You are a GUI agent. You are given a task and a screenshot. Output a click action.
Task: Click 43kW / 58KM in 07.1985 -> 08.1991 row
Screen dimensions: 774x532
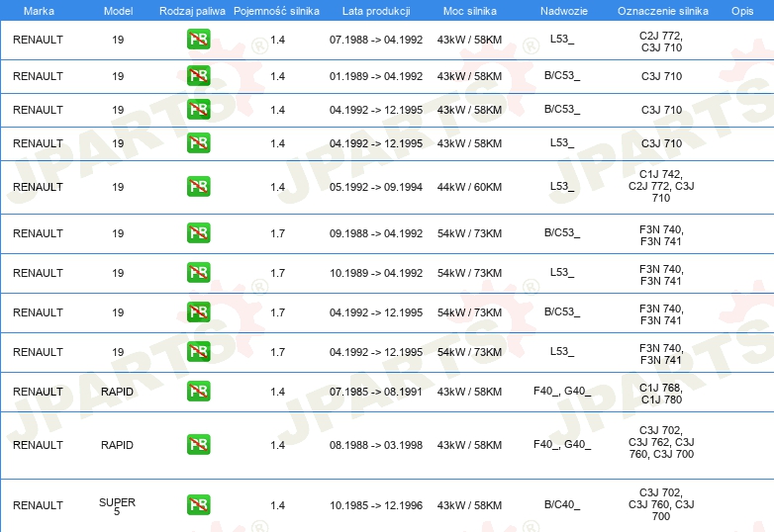[x=469, y=392]
